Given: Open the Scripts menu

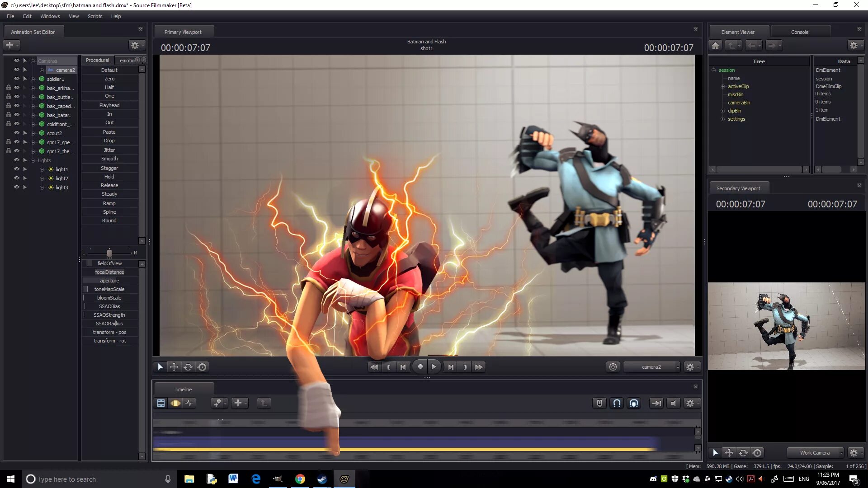Looking at the screenshot, I should pyautogui.click(x=95, y=16).
